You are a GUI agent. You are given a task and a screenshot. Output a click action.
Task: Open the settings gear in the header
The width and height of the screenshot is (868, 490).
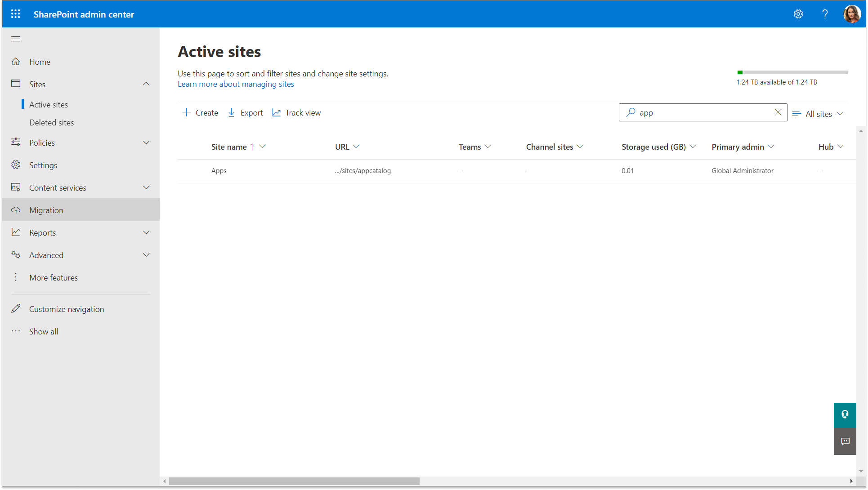(x=798, y=14)
